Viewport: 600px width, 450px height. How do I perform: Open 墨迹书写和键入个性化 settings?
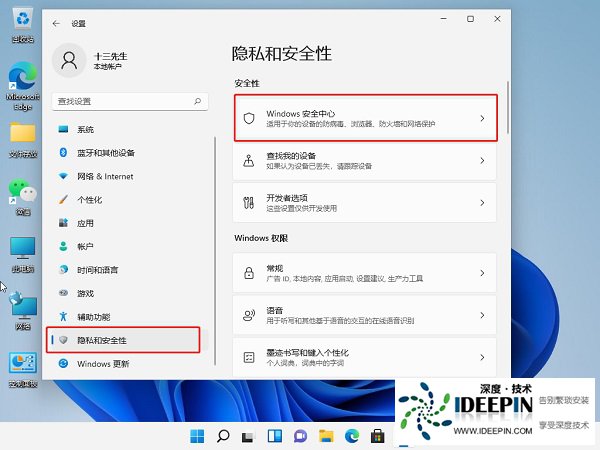[x=365, y=357]
